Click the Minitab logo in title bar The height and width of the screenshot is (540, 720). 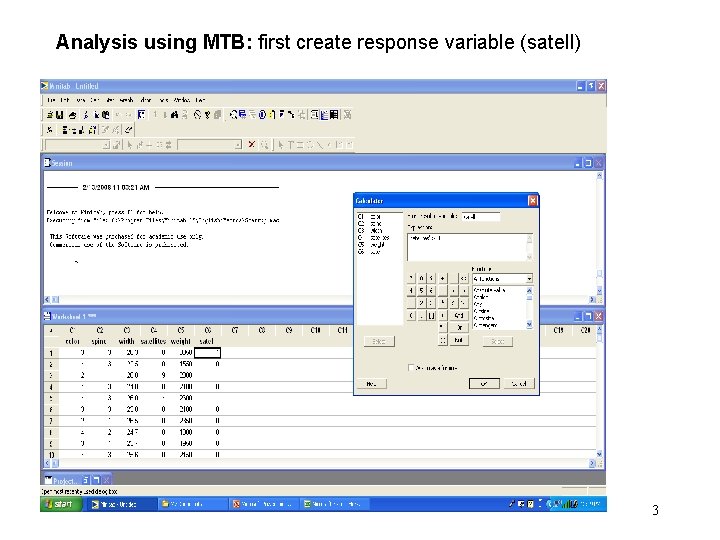pyautogui.click(x=45, y=86)
